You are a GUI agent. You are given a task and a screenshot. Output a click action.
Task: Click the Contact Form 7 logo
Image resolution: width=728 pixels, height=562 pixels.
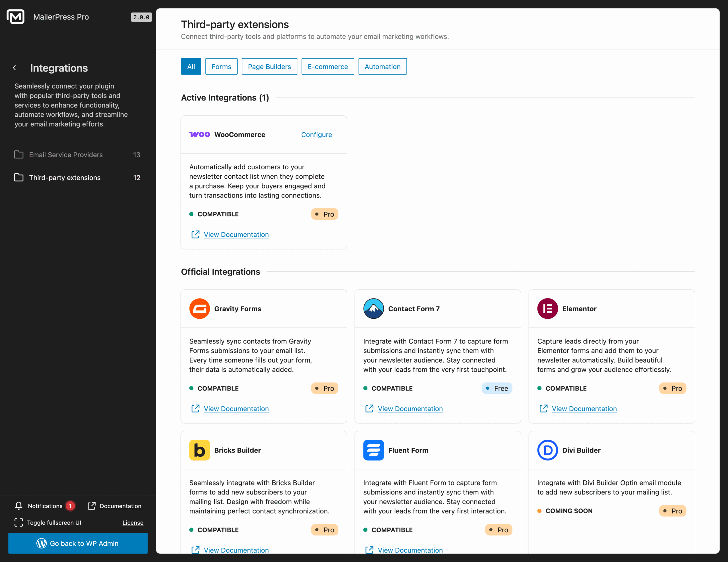click(x=373, y=308)
